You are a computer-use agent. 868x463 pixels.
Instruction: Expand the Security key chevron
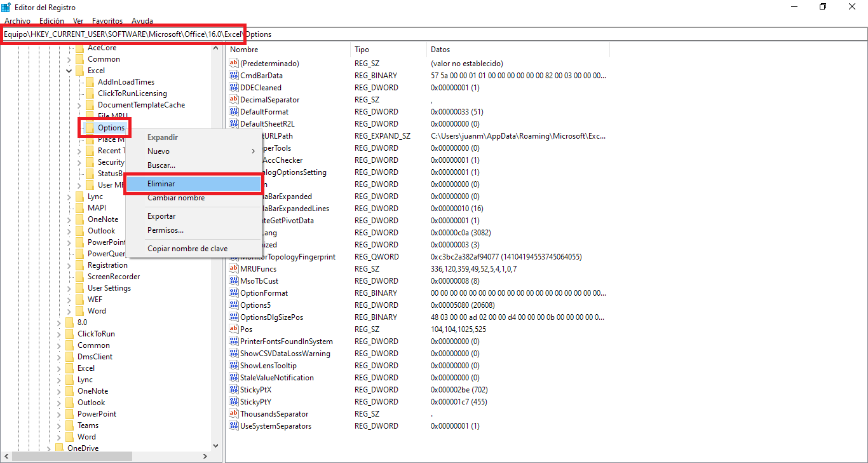[x=79, y=162]
